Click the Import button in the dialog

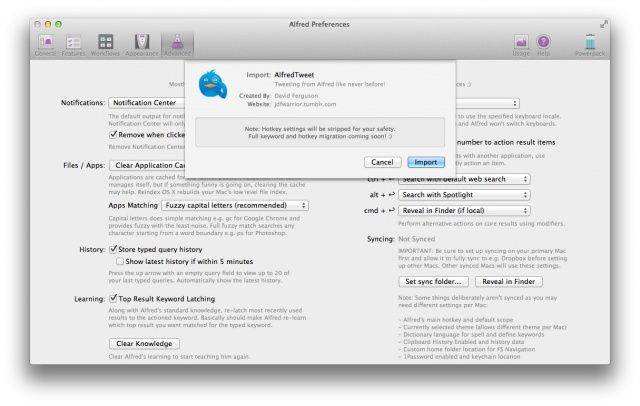tap(426, 162)
